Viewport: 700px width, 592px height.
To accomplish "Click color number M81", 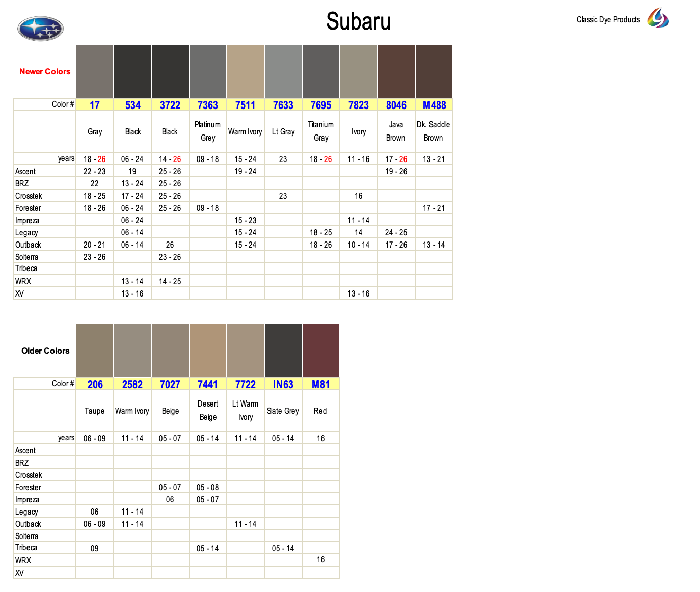I will pos(321,384).
